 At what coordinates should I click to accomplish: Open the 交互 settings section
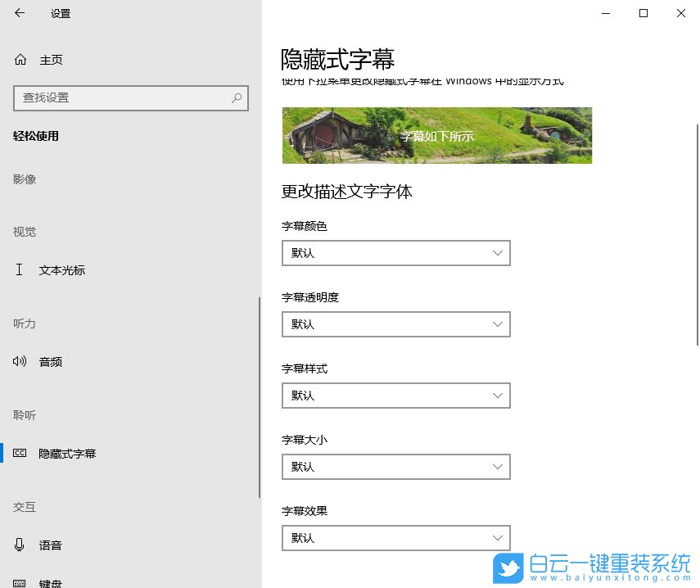point(25,507)
